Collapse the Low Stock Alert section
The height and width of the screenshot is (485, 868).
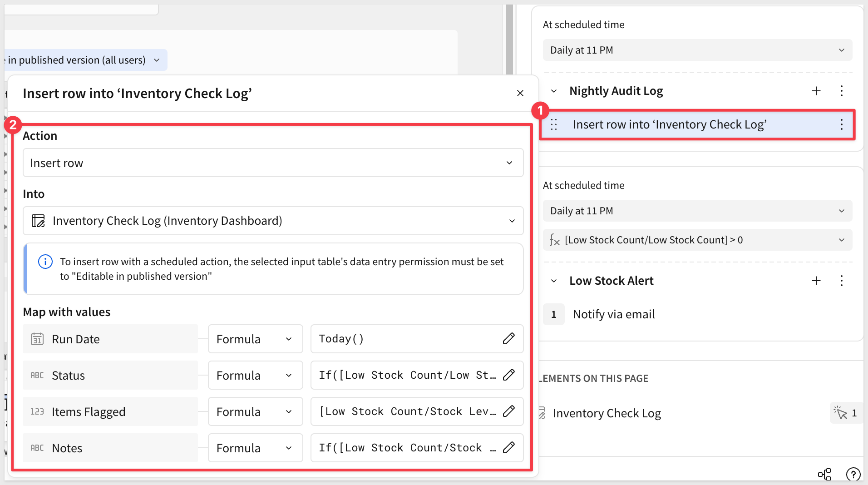(x=554, y=281)
